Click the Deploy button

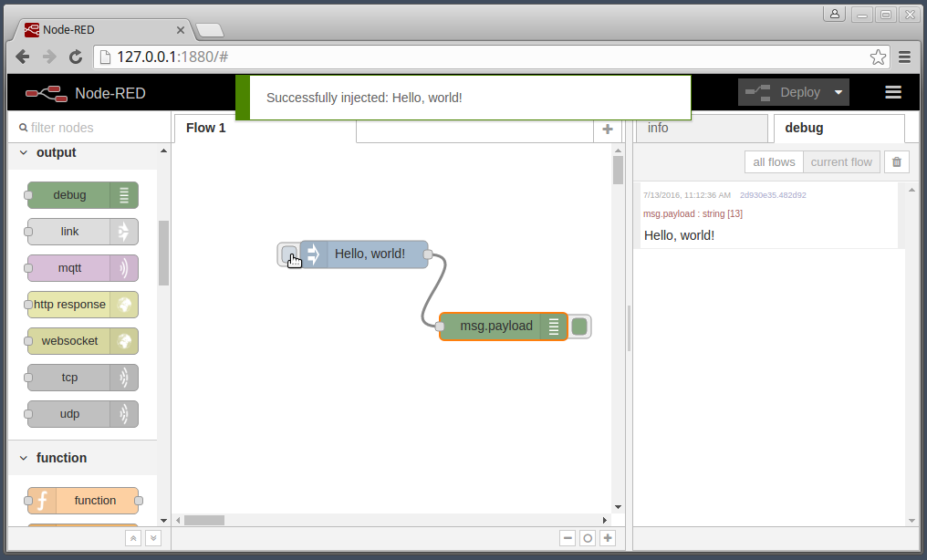click(784, 92)
